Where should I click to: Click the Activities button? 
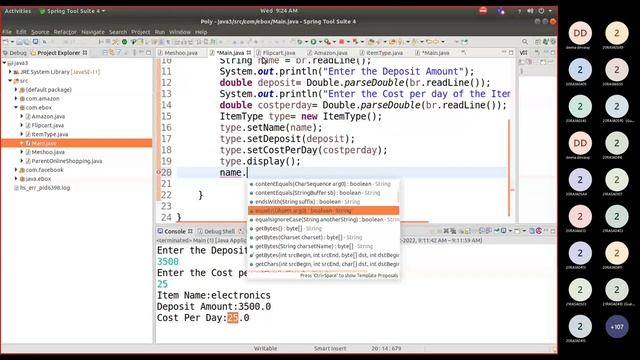[x=18, y=11]
